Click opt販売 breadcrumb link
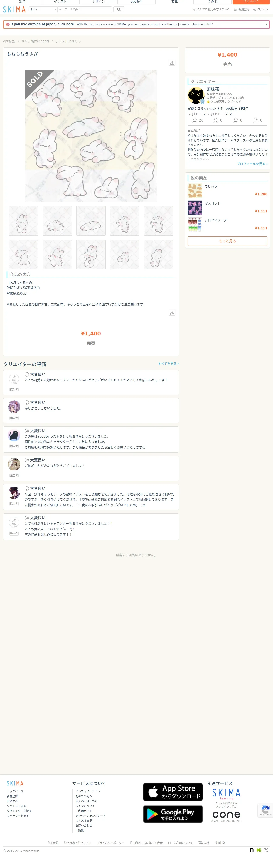Viewport: 273px width, 868px height. pos(9,41)
